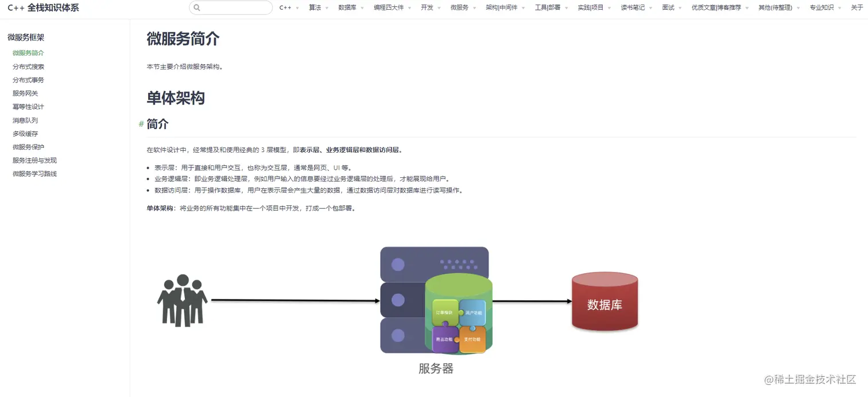The width and height of the screenshot is (868, 397).
Task: Open the 数据库 dropdown menu
Action: [347, 7]
